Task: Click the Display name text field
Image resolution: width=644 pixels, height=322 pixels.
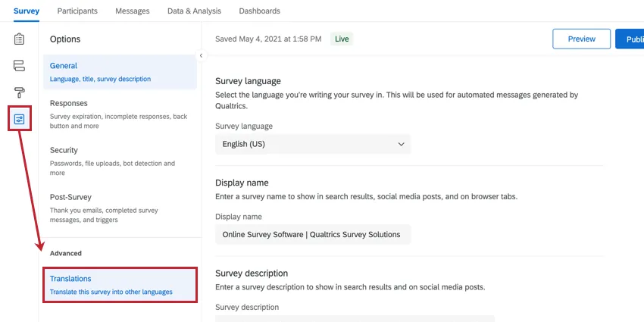Action: point(313,235)
